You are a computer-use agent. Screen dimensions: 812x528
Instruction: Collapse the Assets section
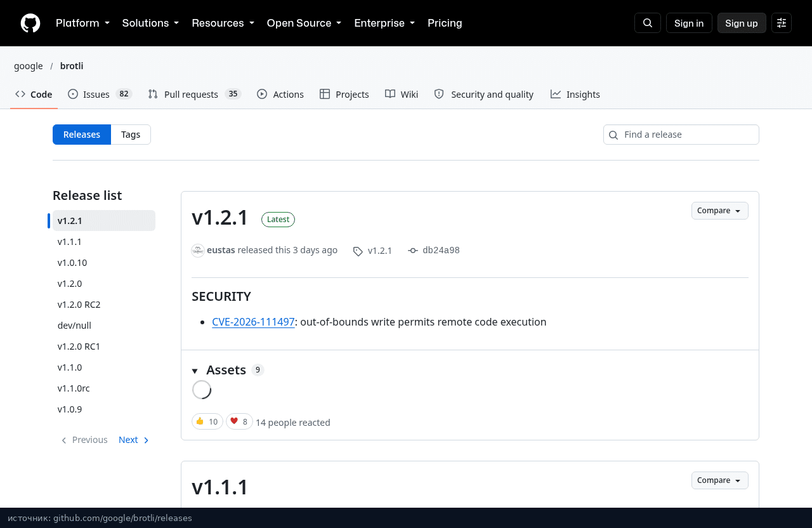[x=219, y=370]
